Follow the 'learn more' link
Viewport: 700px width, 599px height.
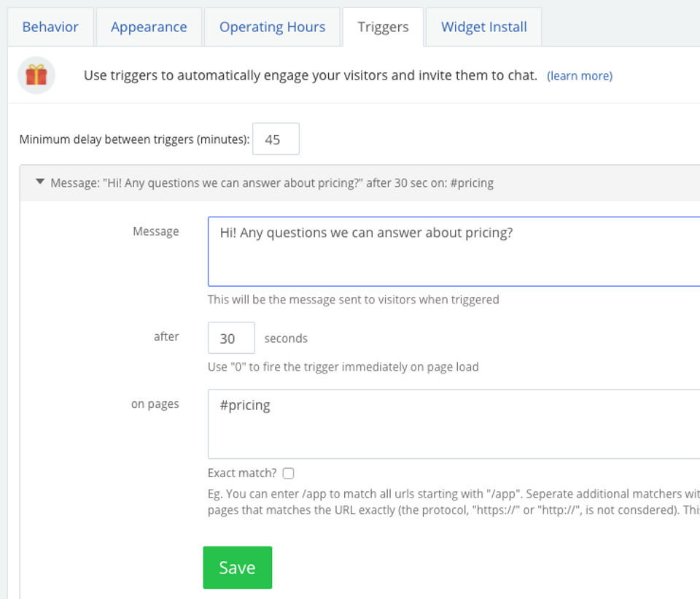click(580, 76)
